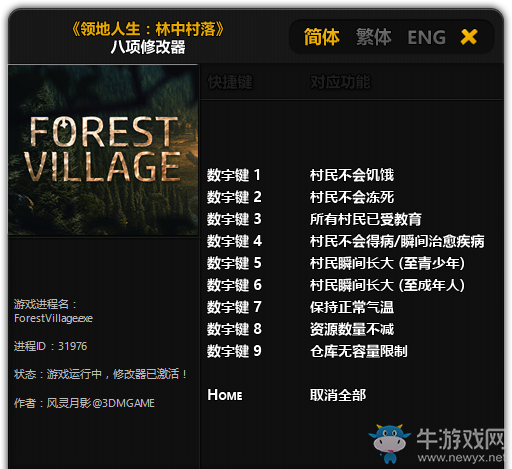Click hotkey label 数字键 2
Viewport: 512px width, 469px height.
tap(234, 197)
